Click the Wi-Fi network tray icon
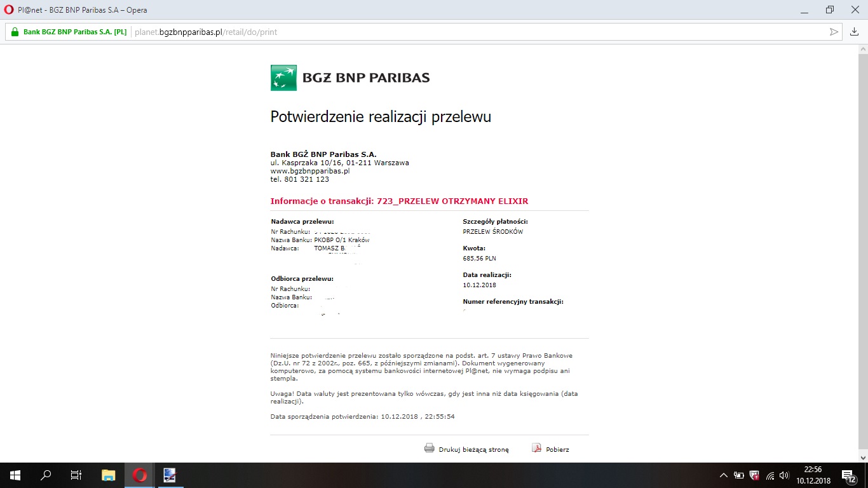Screen dimensions: 868x488 770,475
